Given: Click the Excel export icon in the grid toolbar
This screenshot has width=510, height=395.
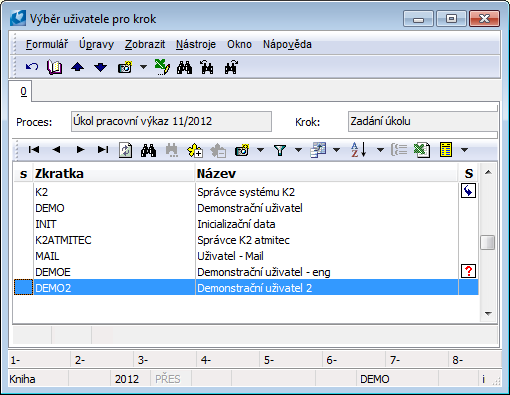Looking at the screenshot, I should point(422,150).
